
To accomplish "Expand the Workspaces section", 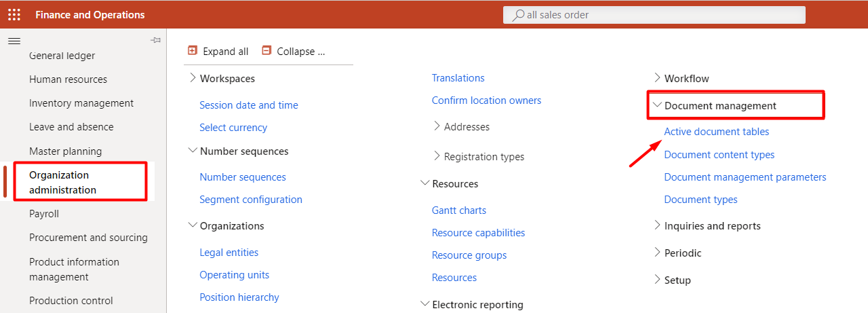I will (193, 78).
